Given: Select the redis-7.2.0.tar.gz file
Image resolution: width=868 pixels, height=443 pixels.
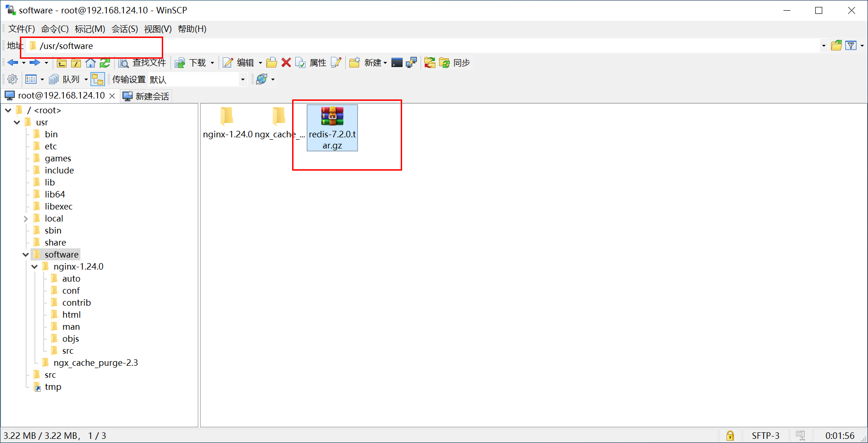Looking at the screenshot, I should coord(332,127).
